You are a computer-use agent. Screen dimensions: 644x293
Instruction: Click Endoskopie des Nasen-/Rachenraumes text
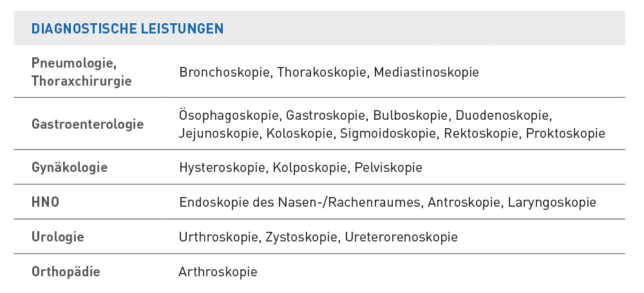click(299, 203)
